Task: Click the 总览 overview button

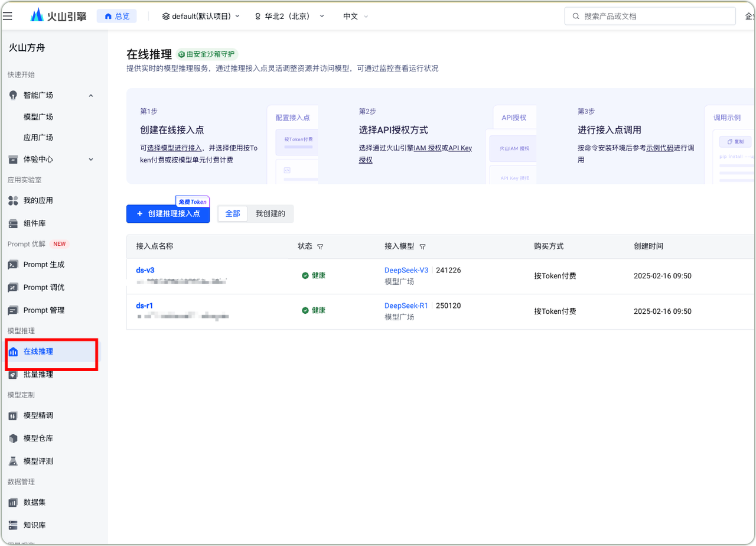Action: tap(117, 16)
